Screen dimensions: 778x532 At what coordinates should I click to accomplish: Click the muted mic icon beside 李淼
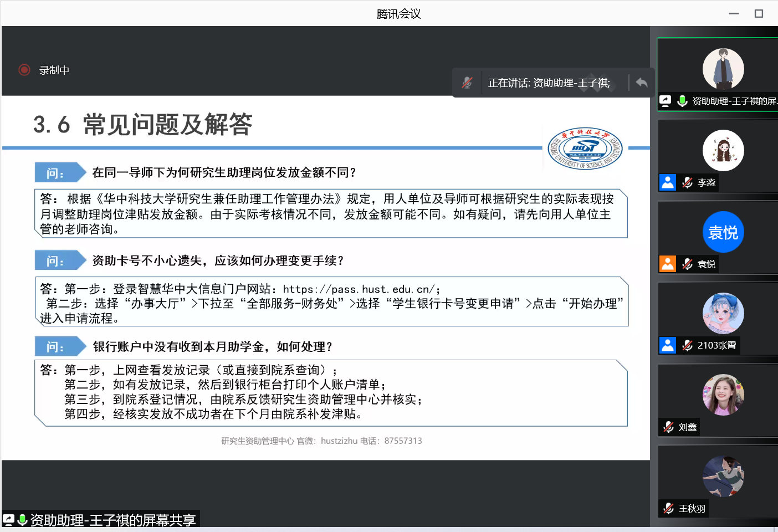(x=687, y=182)
